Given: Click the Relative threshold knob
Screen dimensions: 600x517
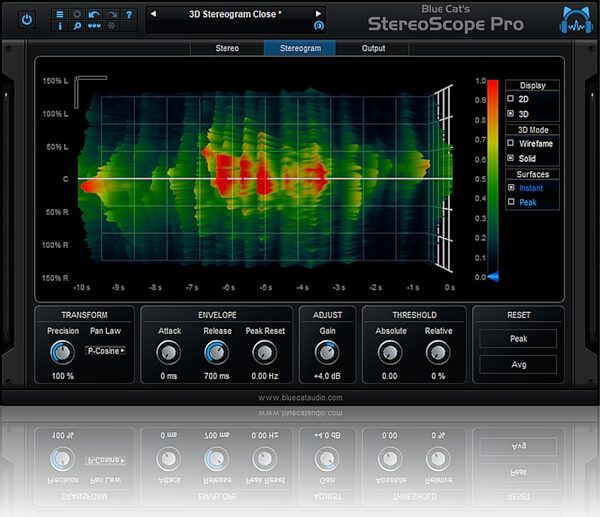Looking at the screenshot, I should pyautogui.click(x=438, y=352).
